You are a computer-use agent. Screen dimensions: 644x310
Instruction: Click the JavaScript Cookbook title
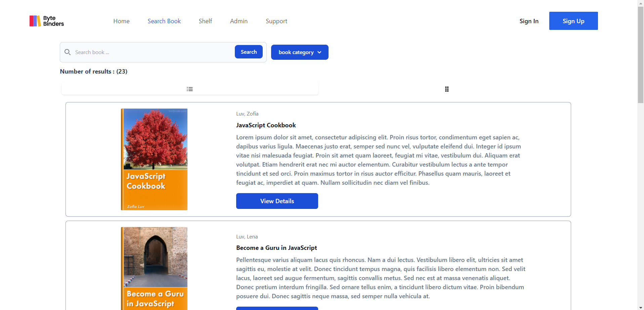(266, 125)
